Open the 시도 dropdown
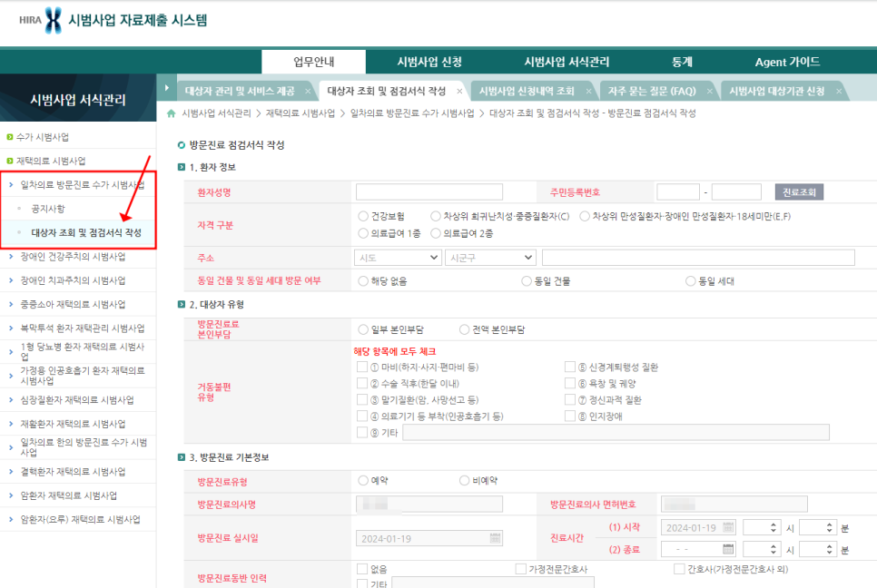This screenshot has width=877, height=588. pos(399,258)
